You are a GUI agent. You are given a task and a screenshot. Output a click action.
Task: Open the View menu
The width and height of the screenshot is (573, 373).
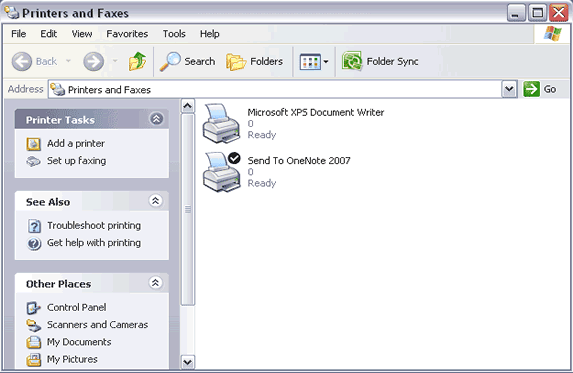(x=82, y=34)
